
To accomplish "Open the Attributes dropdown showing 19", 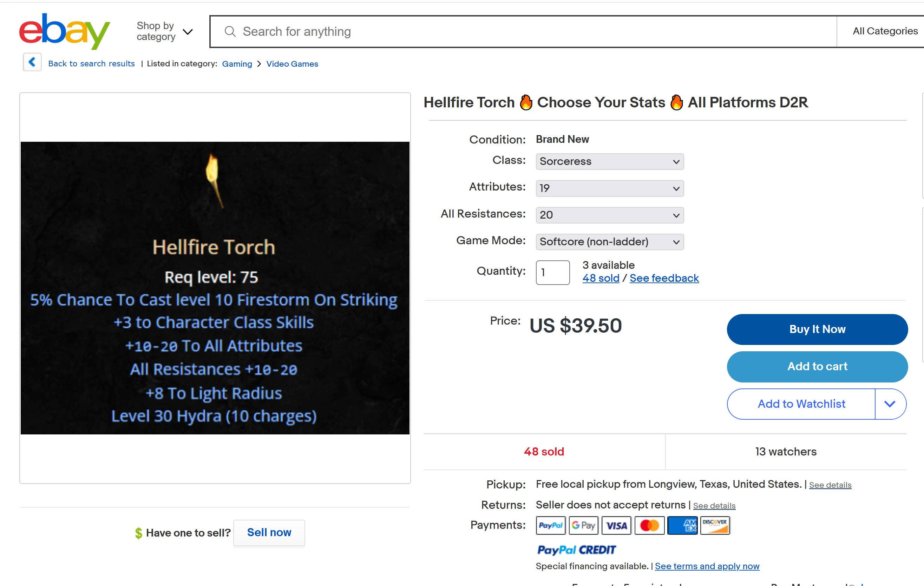I will pyautogui.click(x=609, y=188).
